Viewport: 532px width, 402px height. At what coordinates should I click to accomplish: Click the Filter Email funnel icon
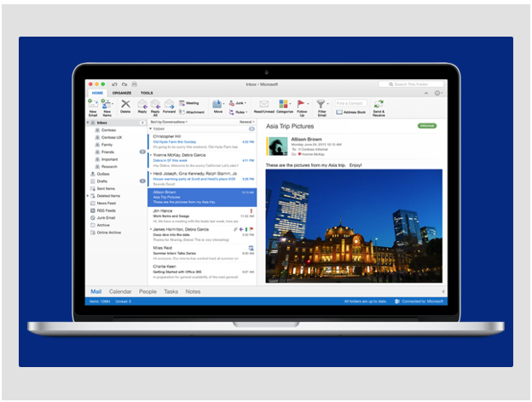[x=321, y=104]
